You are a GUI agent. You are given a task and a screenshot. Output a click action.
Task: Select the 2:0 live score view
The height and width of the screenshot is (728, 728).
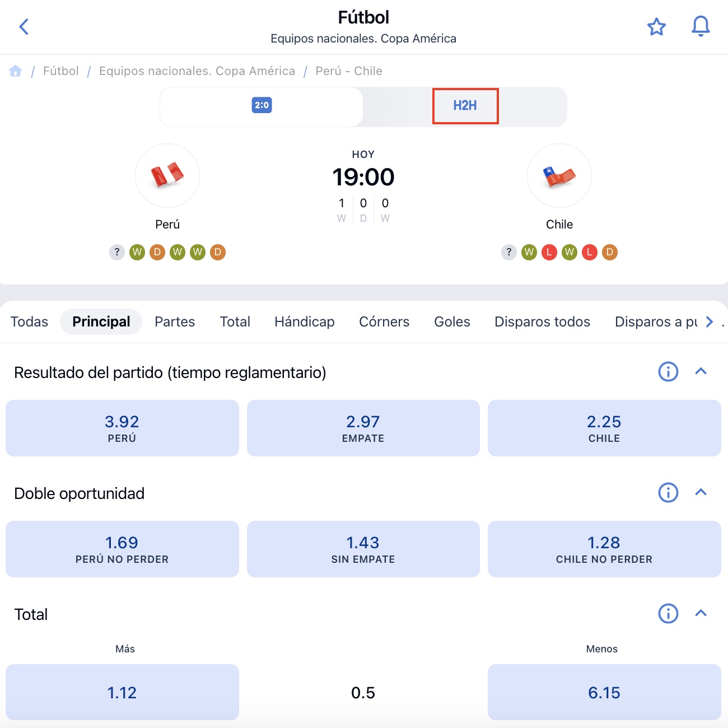coord(261,105)
